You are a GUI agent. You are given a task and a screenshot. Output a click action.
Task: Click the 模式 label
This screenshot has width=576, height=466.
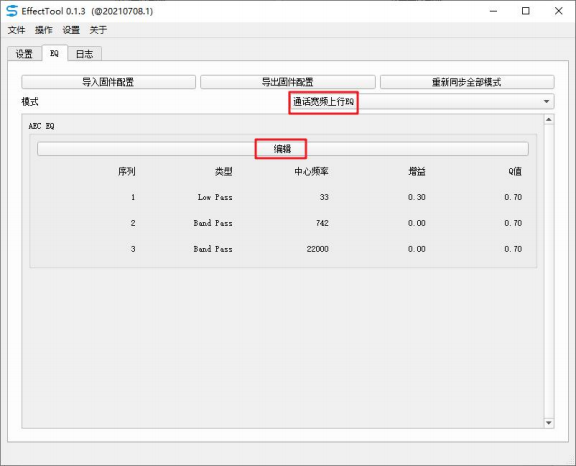pos(30,102)
